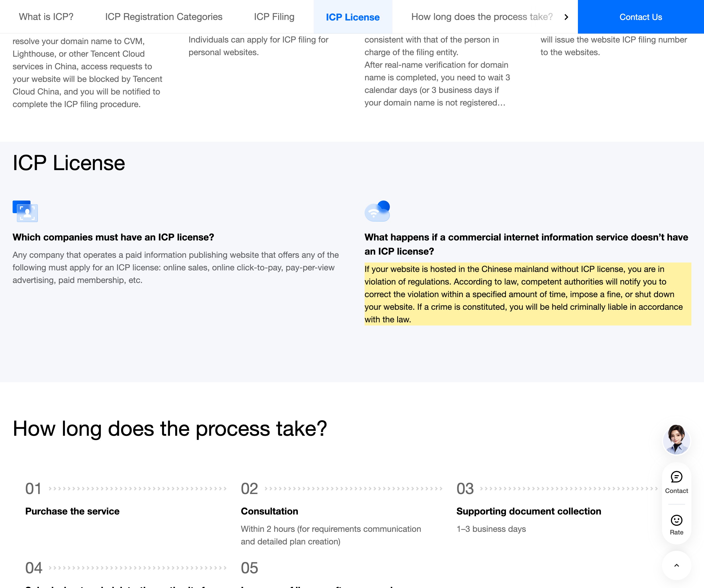The image size is (704, 588).
Task: Click the cloud wifi icon
Action: (x=377, y=211)
